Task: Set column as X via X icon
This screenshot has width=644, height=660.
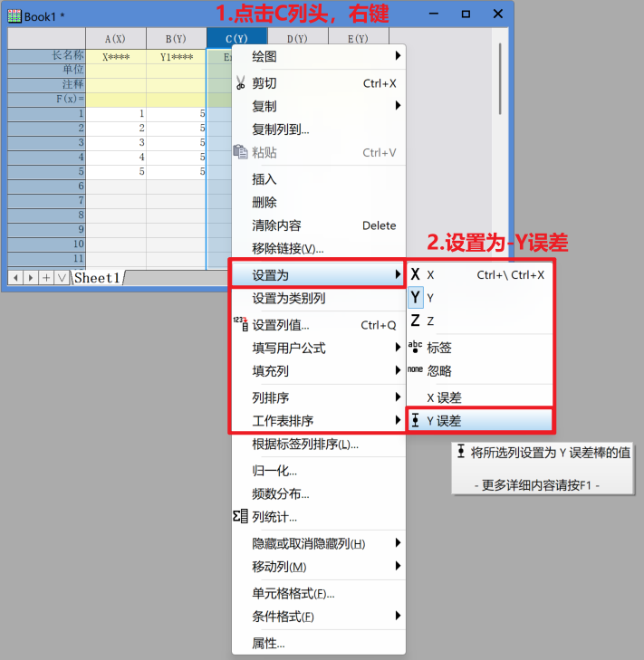Action: tap(415, 274)
